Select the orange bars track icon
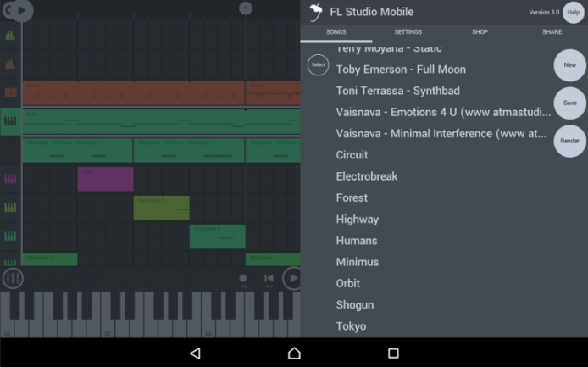The image size is (588, 367). tap(11, 64)
